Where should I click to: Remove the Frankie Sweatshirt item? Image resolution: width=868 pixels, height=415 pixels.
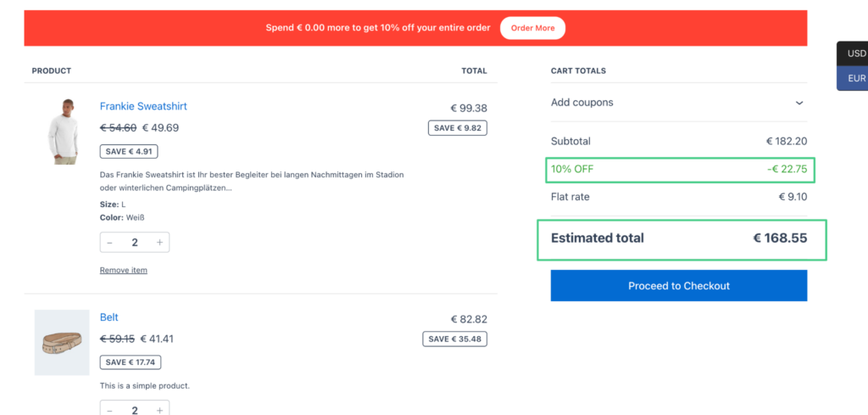[124, 270]
